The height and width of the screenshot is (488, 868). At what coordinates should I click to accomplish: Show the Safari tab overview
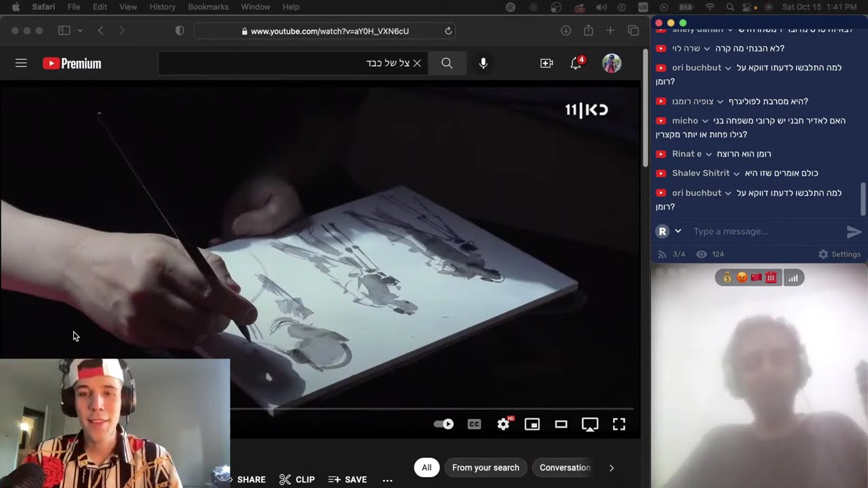633,30
